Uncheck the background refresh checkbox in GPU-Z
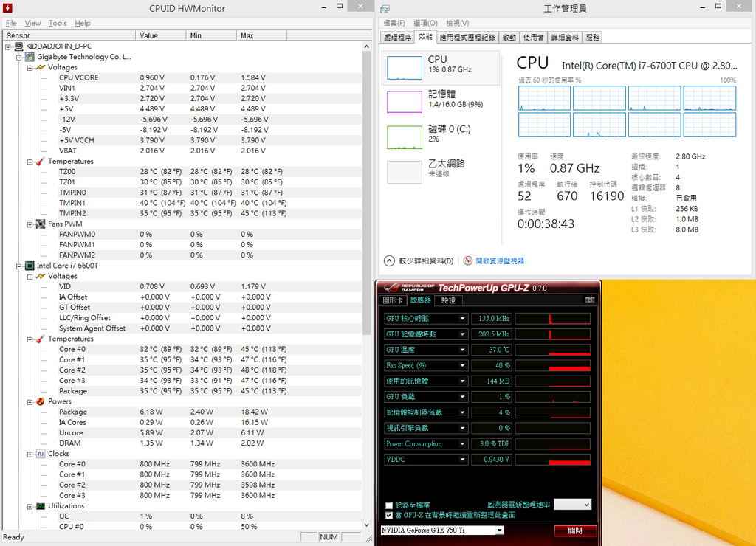756x546 pixels. [x=389, y=515]
